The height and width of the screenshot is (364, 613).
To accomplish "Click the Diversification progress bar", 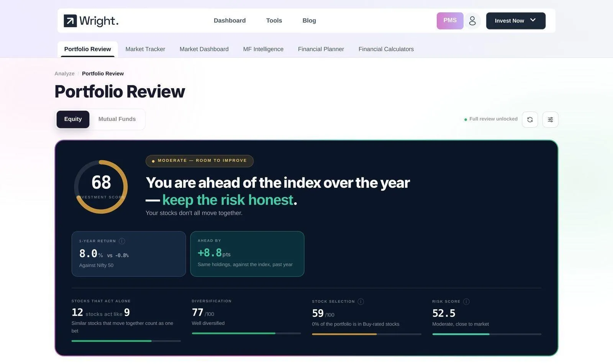I will (246, 333).
